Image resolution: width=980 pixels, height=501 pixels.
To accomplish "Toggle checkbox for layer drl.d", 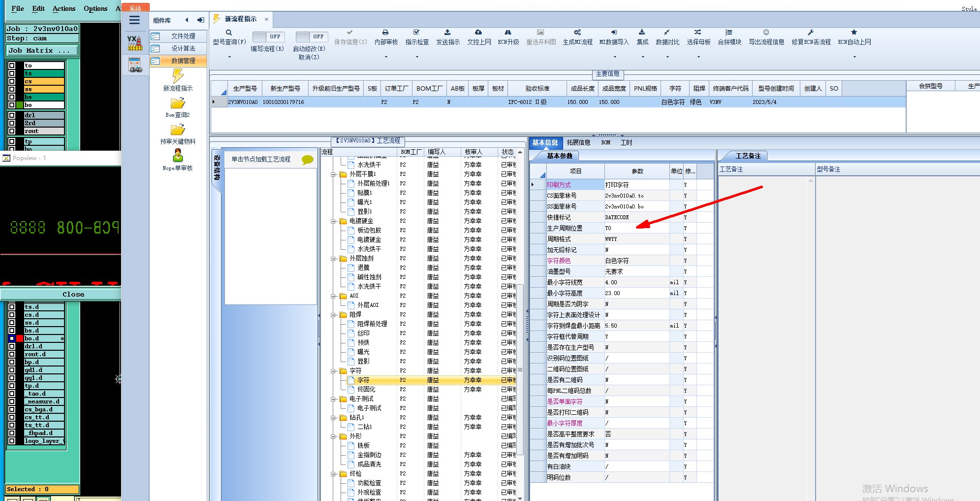I will (12, 346).
